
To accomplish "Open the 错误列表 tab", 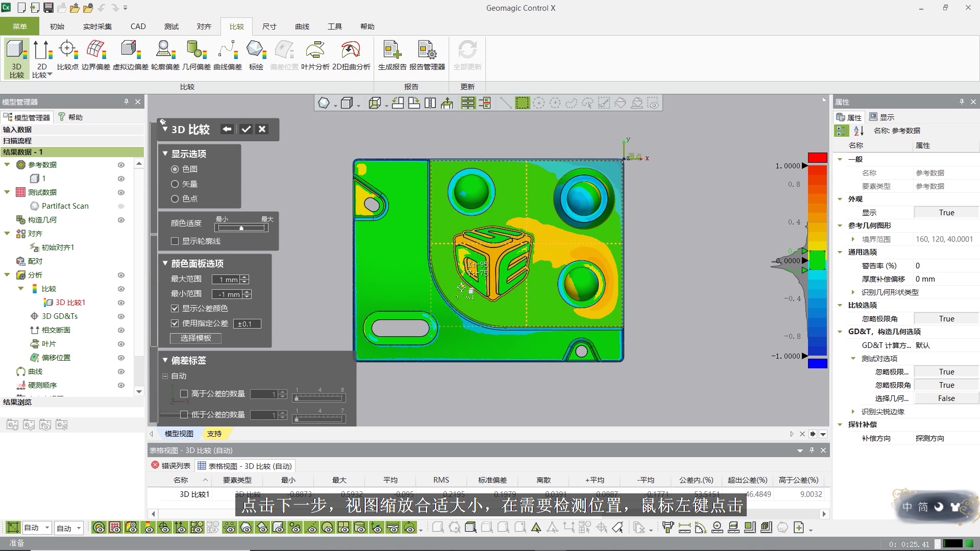I will (x=171, y=466).
